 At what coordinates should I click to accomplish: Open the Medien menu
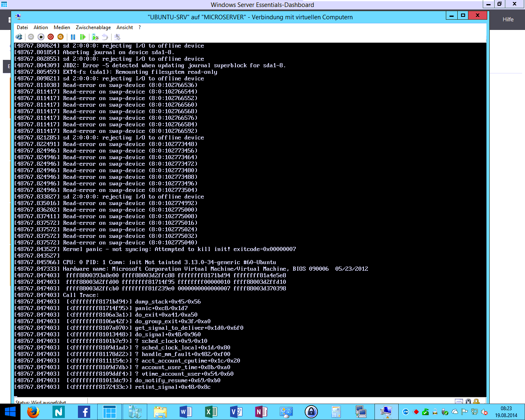pyautogui.click(x=62, y=27)
